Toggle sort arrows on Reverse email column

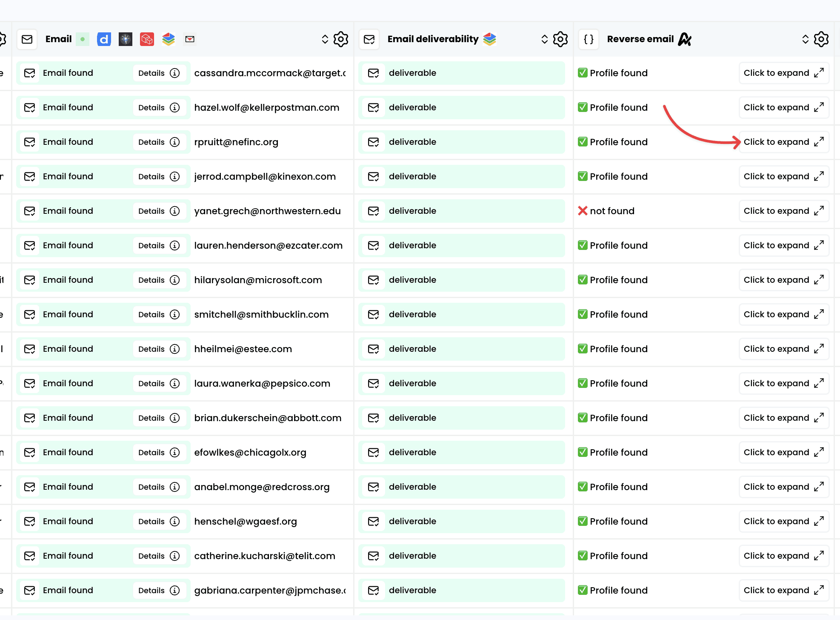click(x=806, y=39)
